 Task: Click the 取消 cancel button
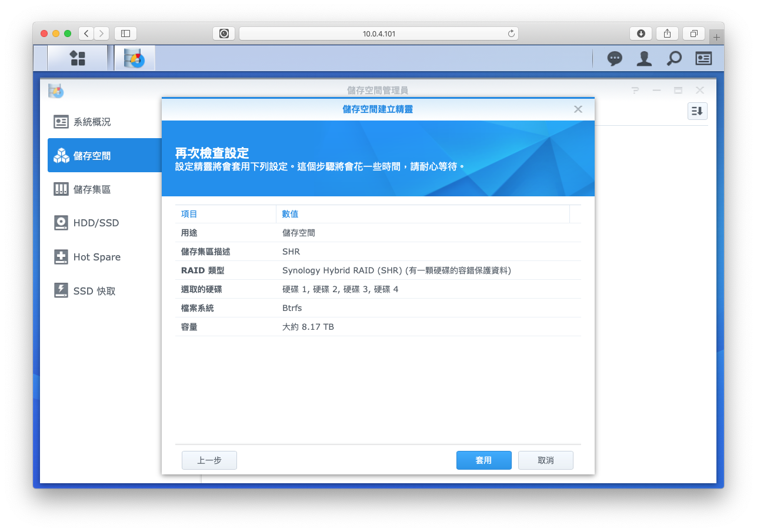point(546,460)
